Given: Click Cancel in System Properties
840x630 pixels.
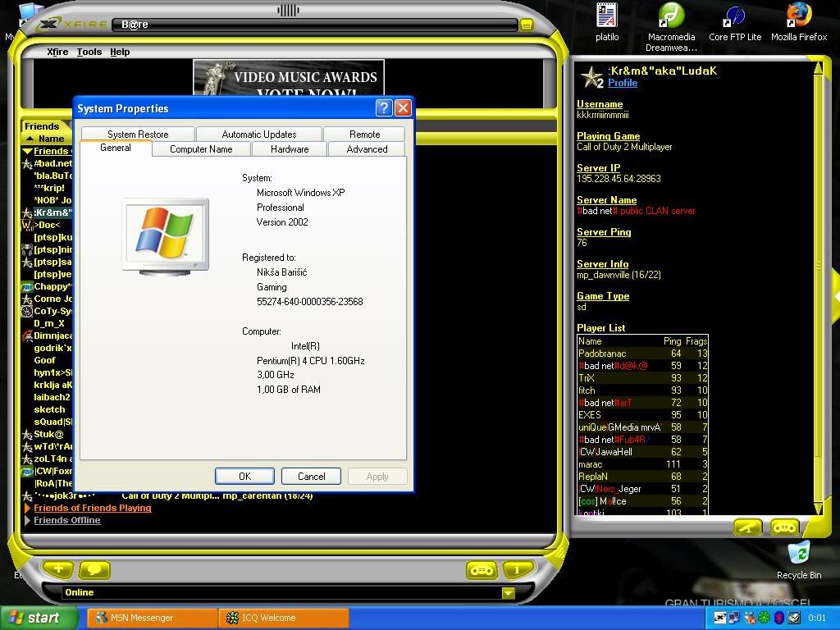Looking at the screenshot, I should tap(311, 477).
